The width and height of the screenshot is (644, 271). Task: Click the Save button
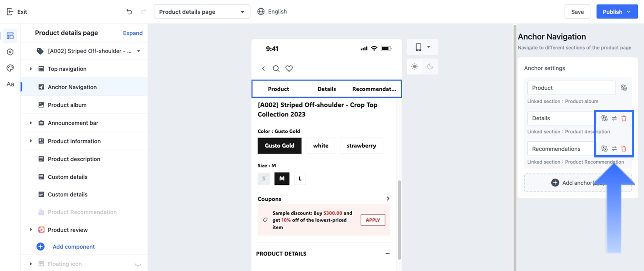[x=577, y=12]
